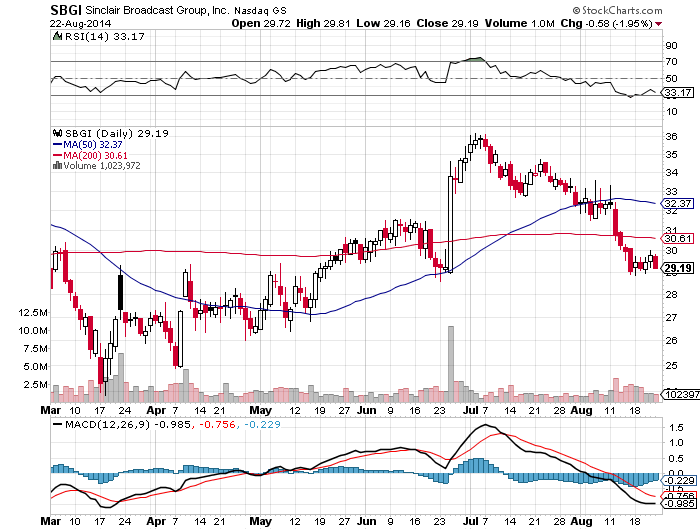Click the RSI(14) 33.17 legend text
This screenshot has height=530, width=700.
[x=104, y=37]
